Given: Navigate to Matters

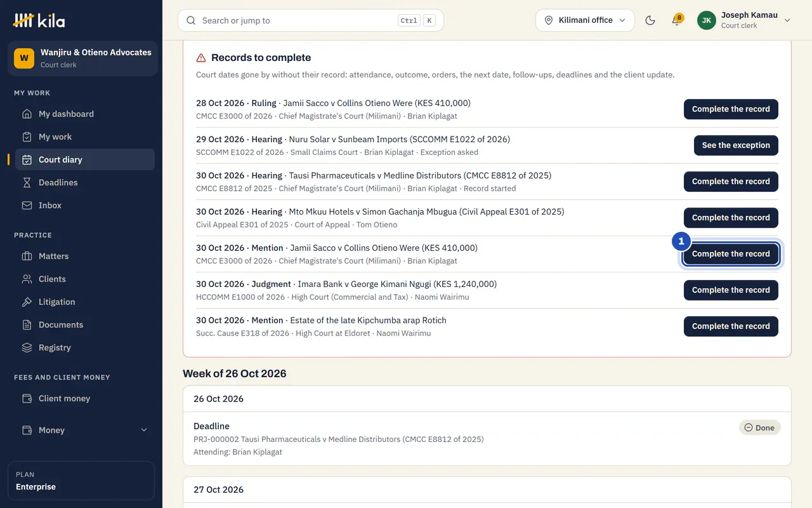Looking at the screenshot, I should tap(85, 256).
